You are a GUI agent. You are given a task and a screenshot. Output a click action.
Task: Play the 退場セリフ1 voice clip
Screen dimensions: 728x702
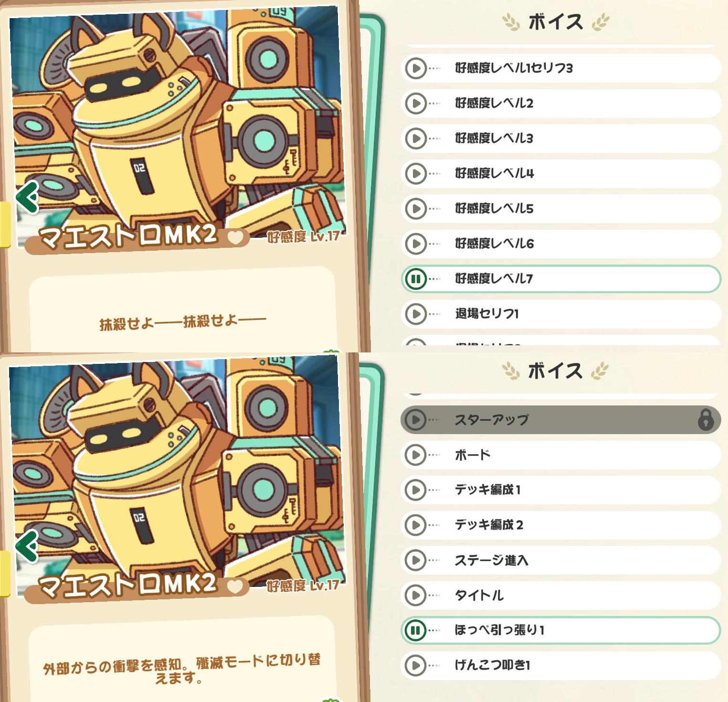[416, 314]
